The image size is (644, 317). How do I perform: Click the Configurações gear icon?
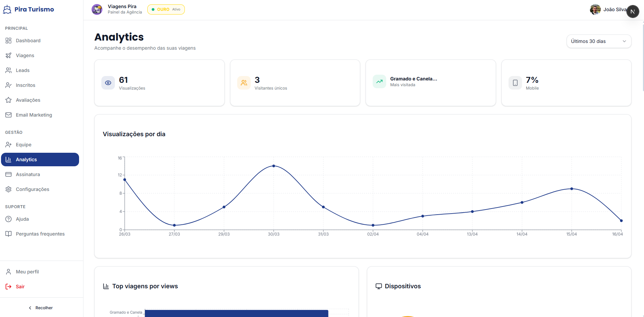tap(8, 189)
